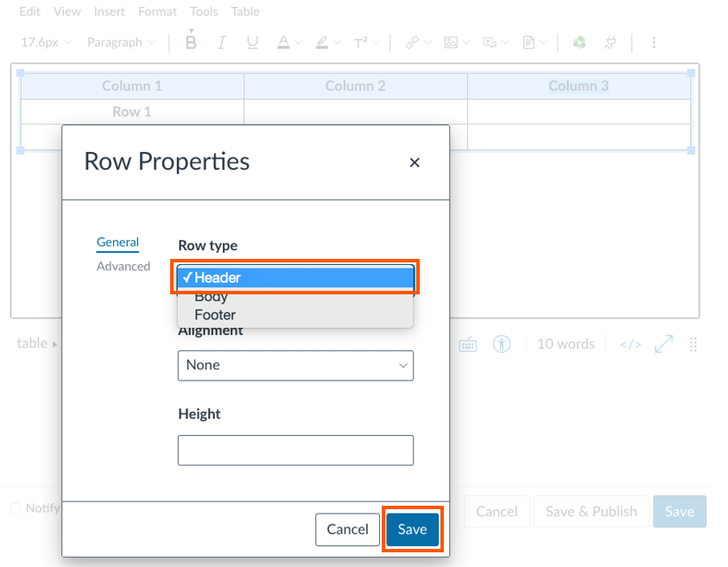728x567 pixels.
Task: Cancel the Row Properties dialog
Action: [347, 529]
